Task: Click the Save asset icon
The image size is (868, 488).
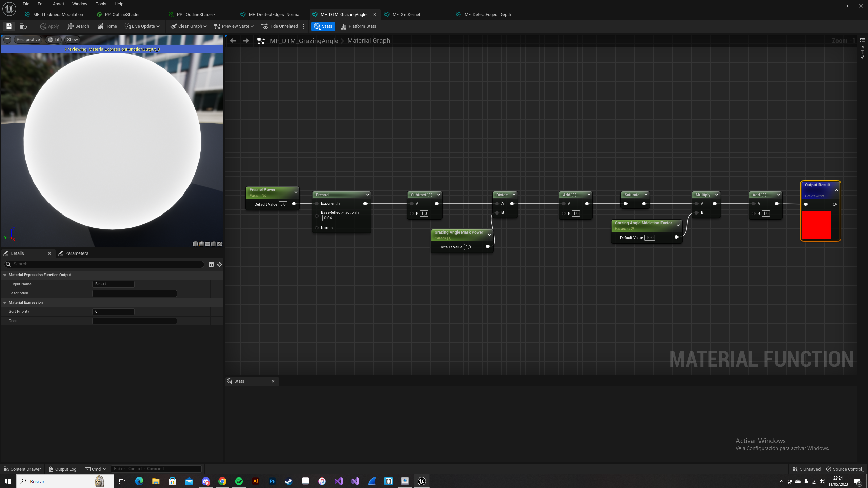Action: (x=9, y=26)
